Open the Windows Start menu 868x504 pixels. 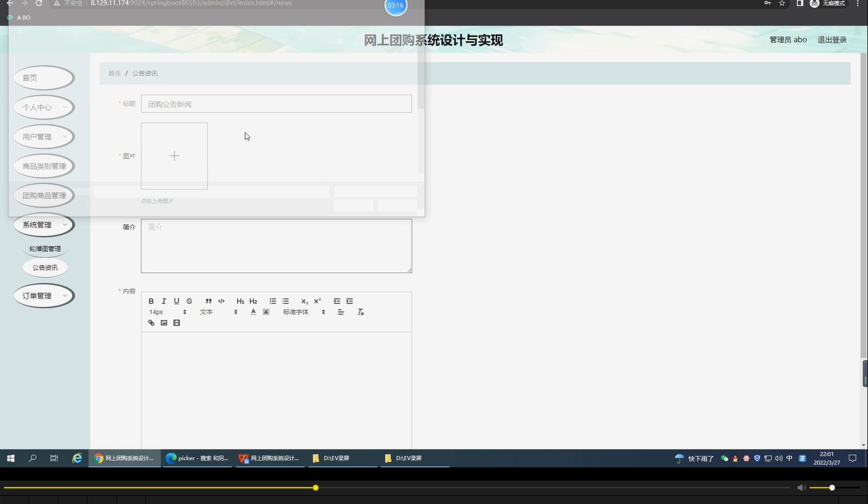point(10,458)
